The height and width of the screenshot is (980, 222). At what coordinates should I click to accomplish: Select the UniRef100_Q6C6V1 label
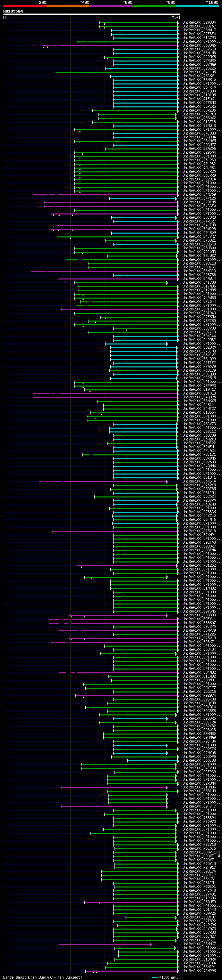pyautogui.click(x=199, y=76)
